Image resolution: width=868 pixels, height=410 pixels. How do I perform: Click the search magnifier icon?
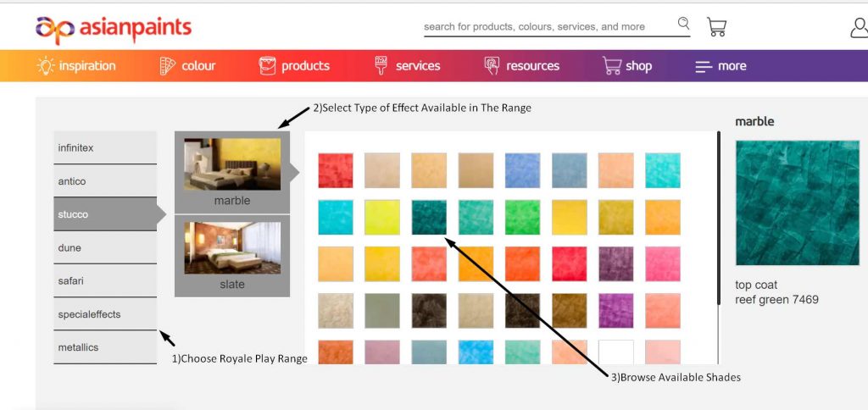tap(684, 23)
